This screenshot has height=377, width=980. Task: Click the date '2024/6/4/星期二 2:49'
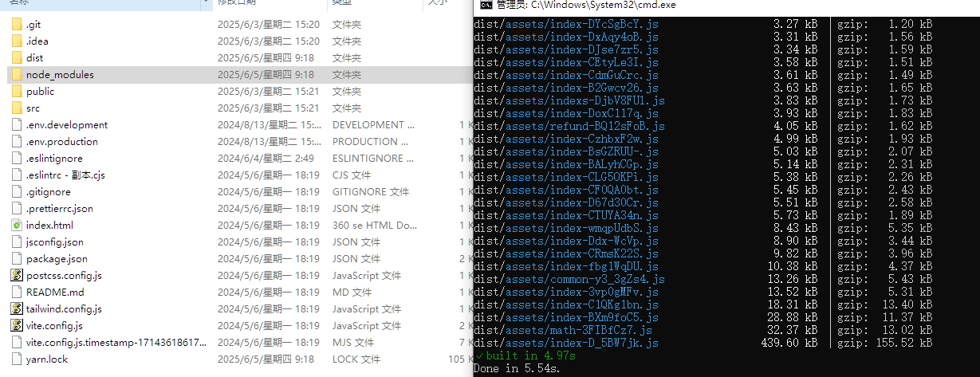(266, 159)
